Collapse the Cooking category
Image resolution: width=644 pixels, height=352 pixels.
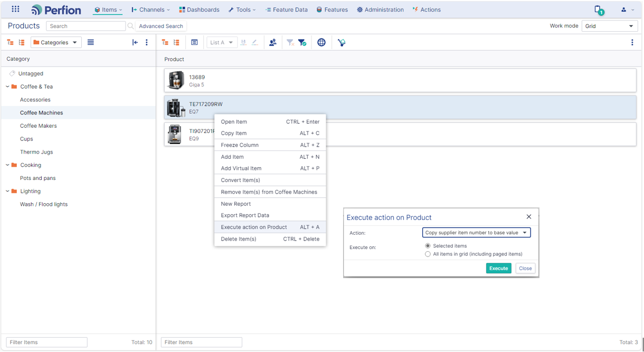[x=8, y=165]
